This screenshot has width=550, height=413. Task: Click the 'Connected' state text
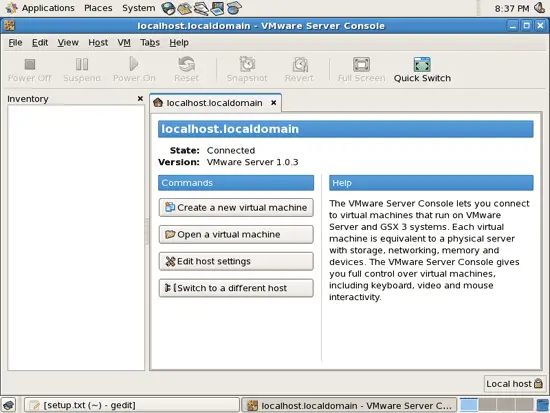[231, 150]
